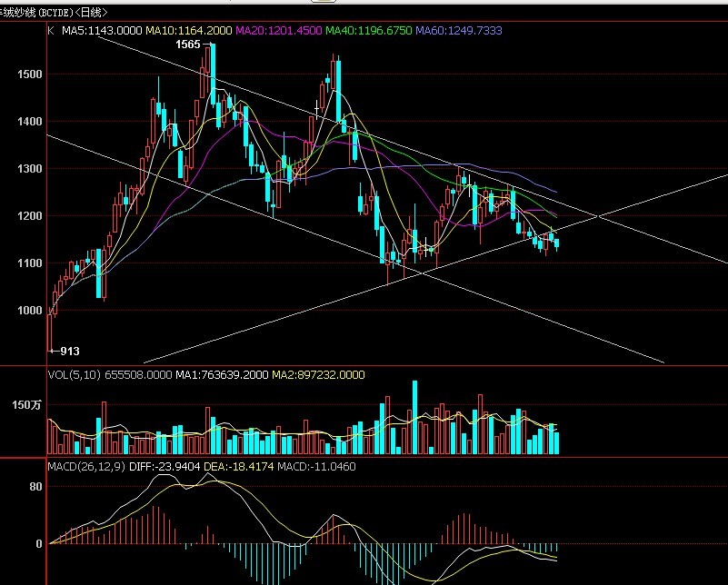Click the MACD(26,12,9) indicator label
This screenshot has height=585, width=728.
[86, 467]
